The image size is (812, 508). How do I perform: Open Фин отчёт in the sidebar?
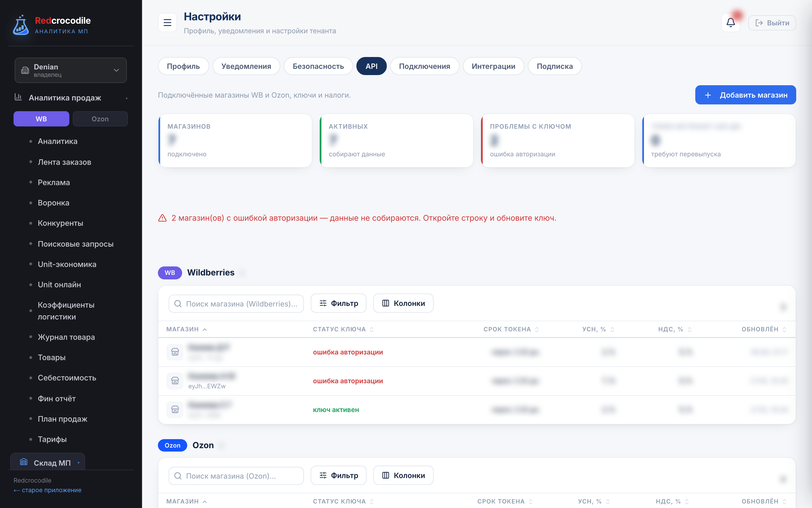tap(57, 399)
